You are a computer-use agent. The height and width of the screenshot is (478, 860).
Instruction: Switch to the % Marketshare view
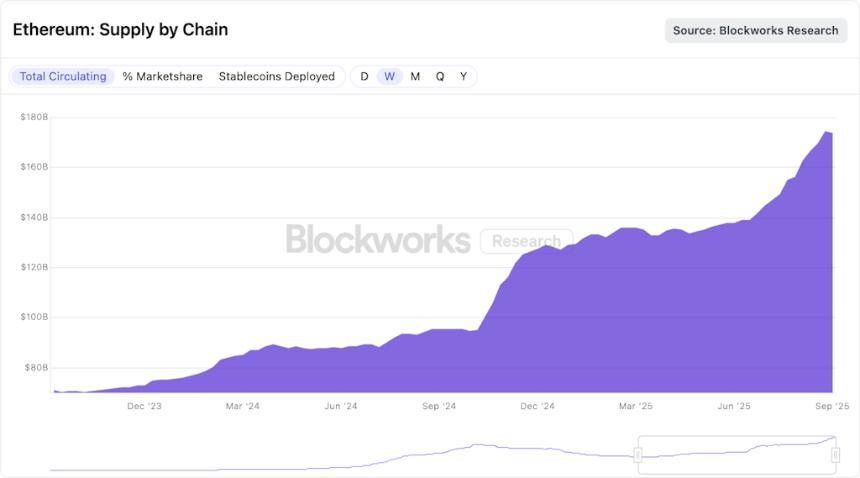click(162, 77)
